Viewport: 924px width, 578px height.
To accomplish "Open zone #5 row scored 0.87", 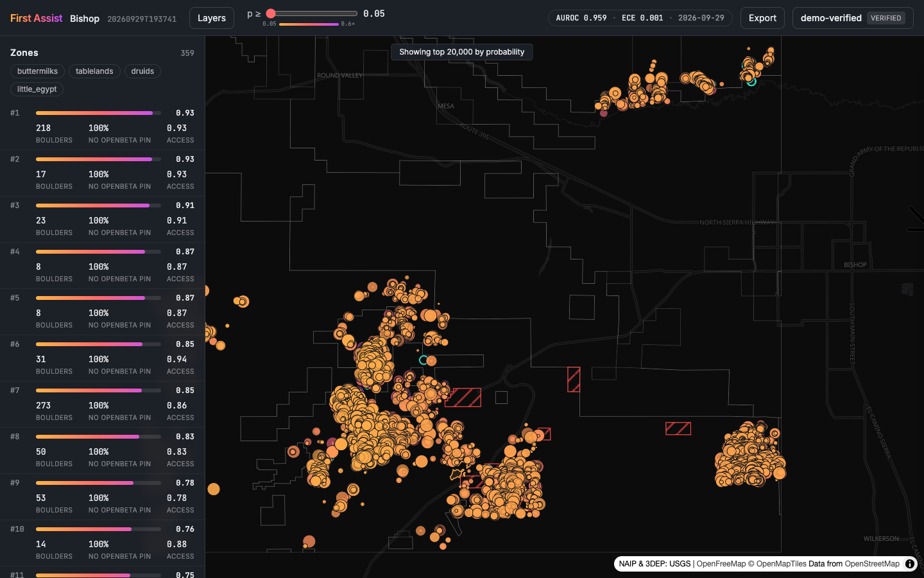I will (103, 312).
